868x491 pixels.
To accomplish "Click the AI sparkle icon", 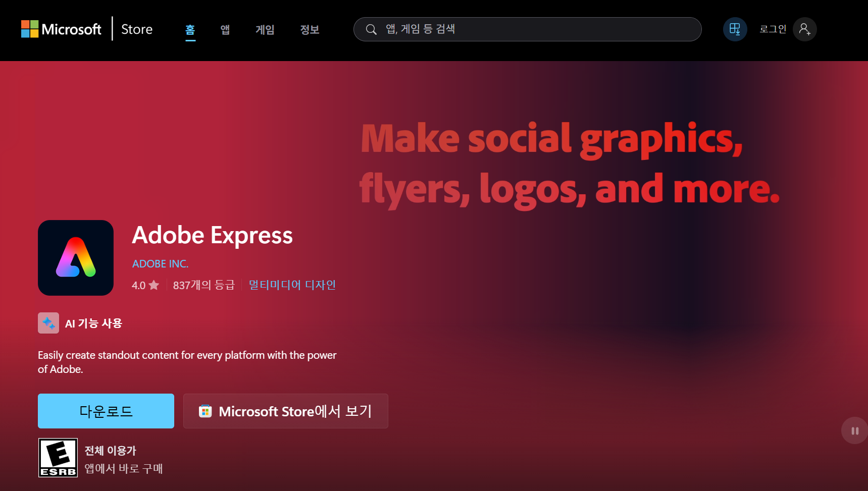I will (48, 323).
